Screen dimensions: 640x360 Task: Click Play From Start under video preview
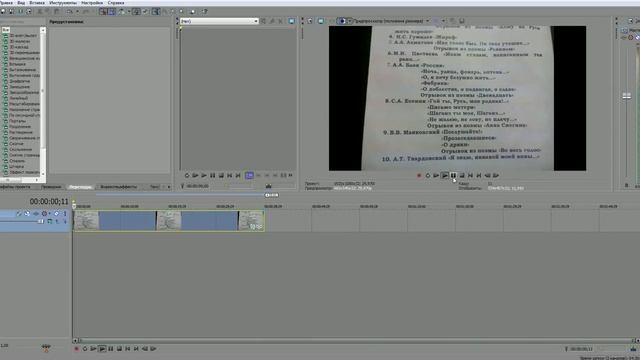[436, 176]
